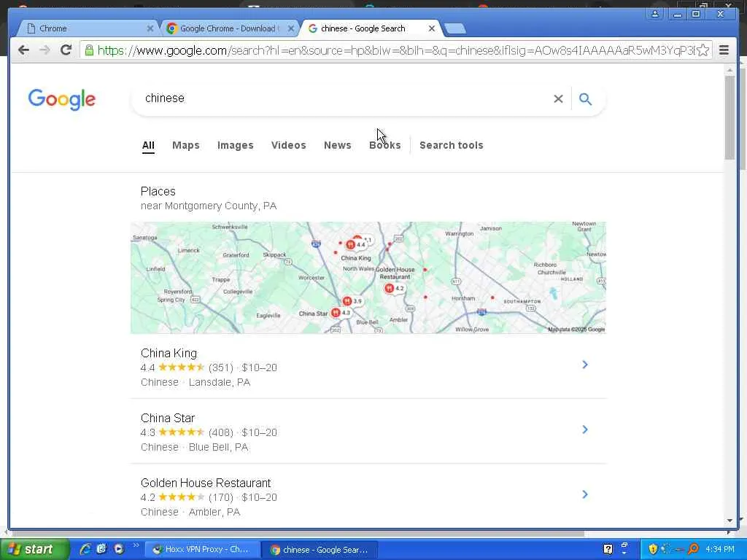Click the green padlock security icon

(88, 50)
